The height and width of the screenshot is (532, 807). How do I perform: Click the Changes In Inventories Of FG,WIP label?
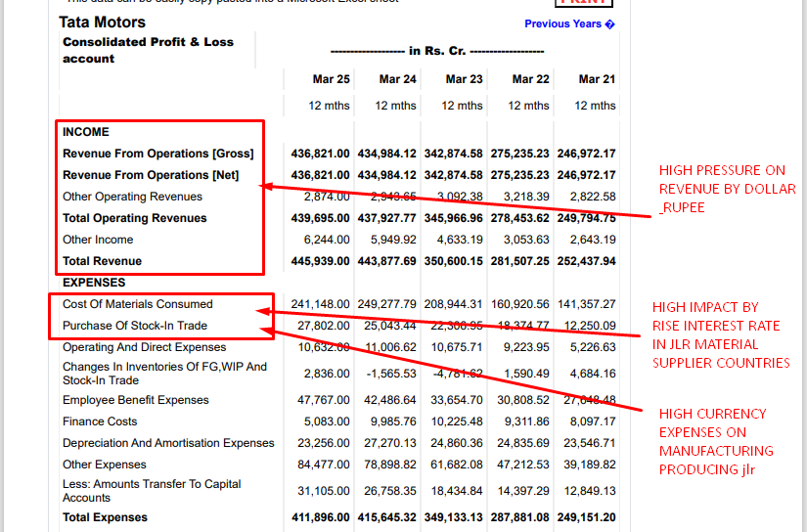coord(164,374)
